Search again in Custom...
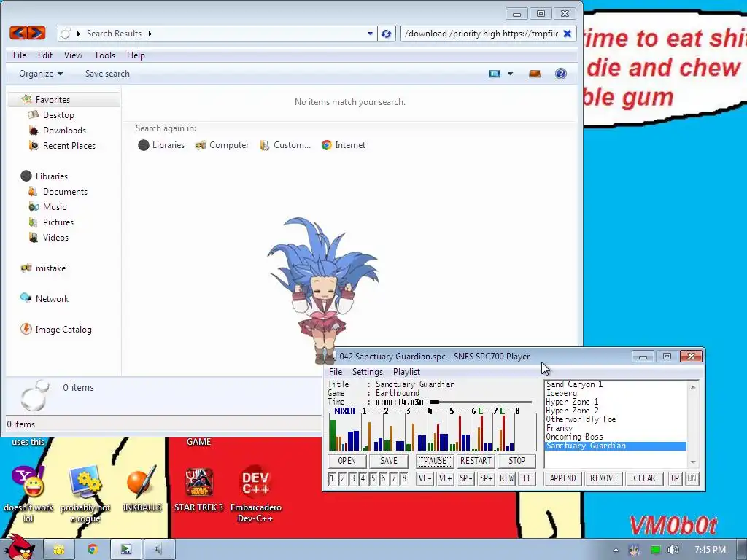The image size is (747, 560). pyautogui.click(x=285, y=145)
